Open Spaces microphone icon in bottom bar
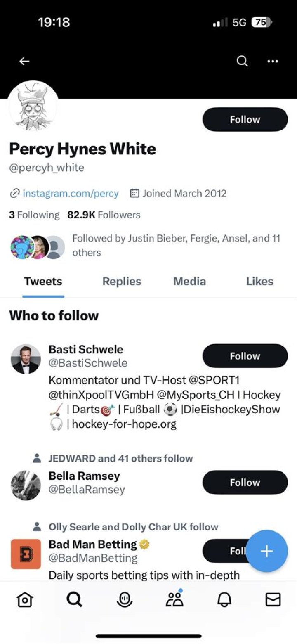The image size is (297, 644). (124, 599)
